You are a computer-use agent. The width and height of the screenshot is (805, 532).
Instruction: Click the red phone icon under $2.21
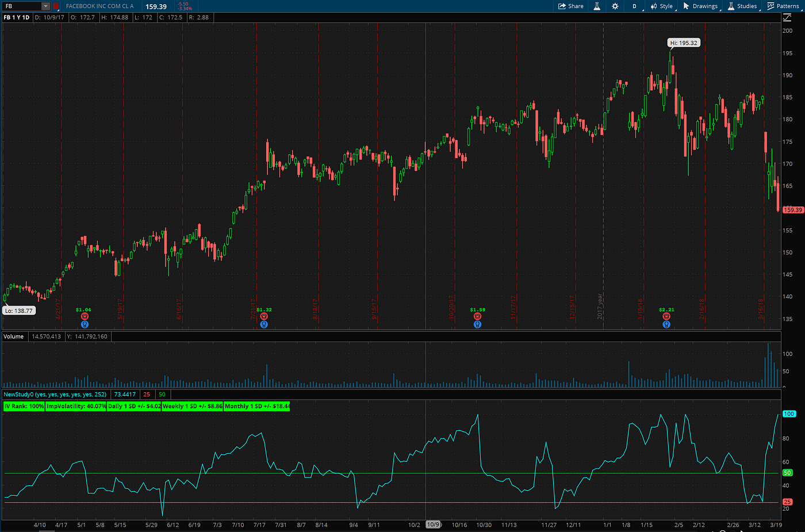pyautogui.click(x=666, y=316)
